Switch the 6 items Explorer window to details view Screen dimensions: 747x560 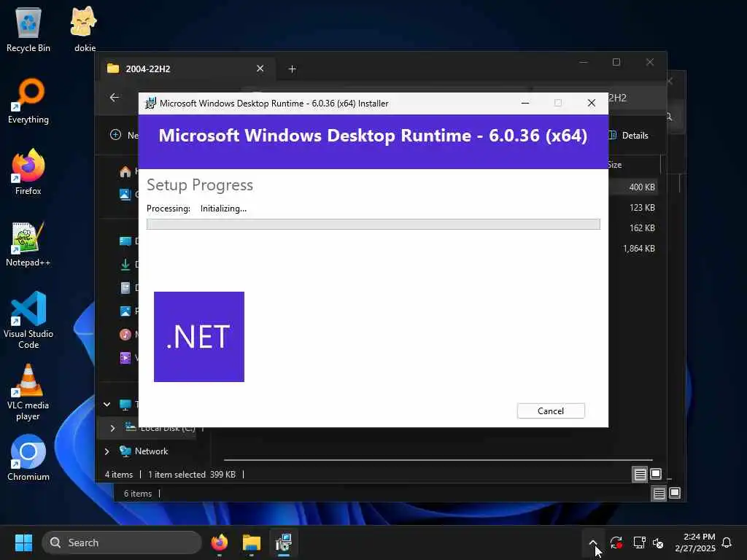659,494
